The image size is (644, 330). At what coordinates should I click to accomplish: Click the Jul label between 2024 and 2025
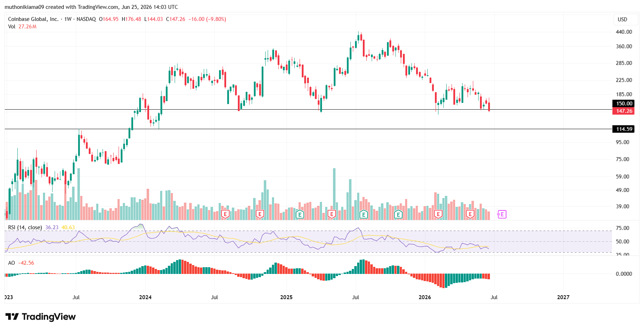(x=214, y=297)
